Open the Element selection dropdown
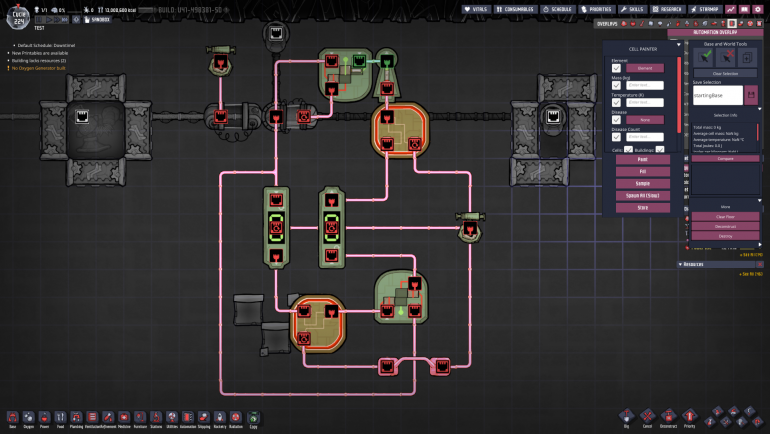Viewport: 770px width, 434px height. (x=645, y=68)
